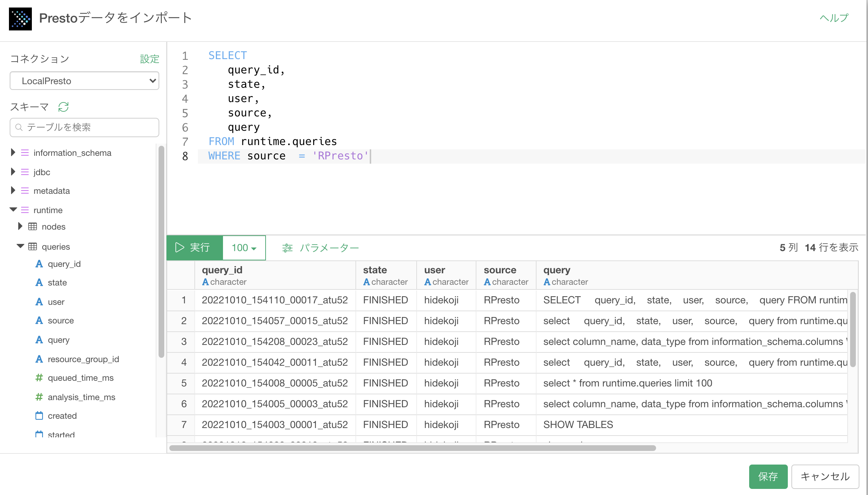This screenshot has width=868, height=495.
Task: Click the 保存 save button
Action: click(x=768, y=477)
